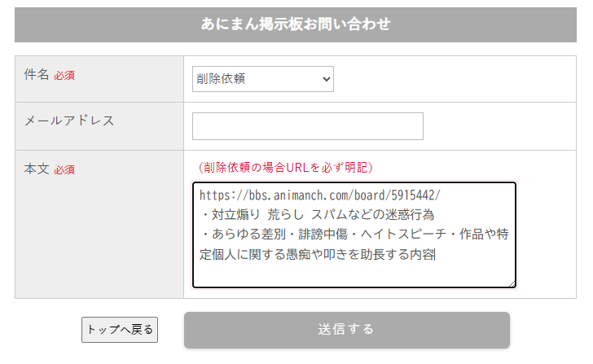593x364 pixels.
Task: Click inside the 本文 text area
Action: [x=354, y=274]
